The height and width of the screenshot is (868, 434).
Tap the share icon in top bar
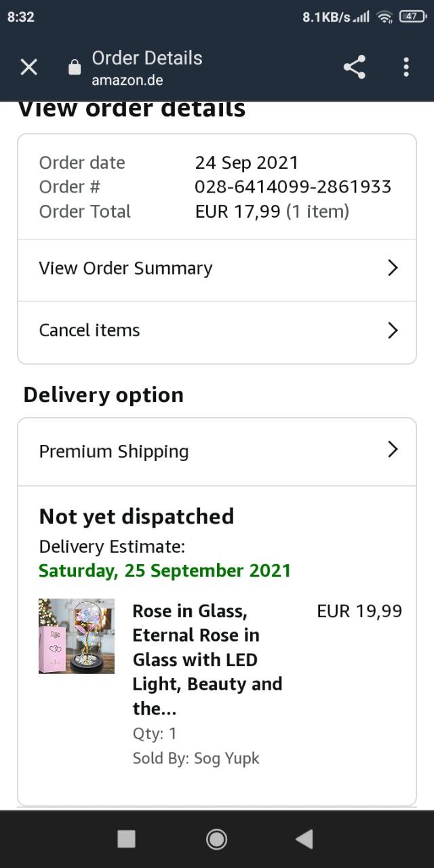coord(354,67)
